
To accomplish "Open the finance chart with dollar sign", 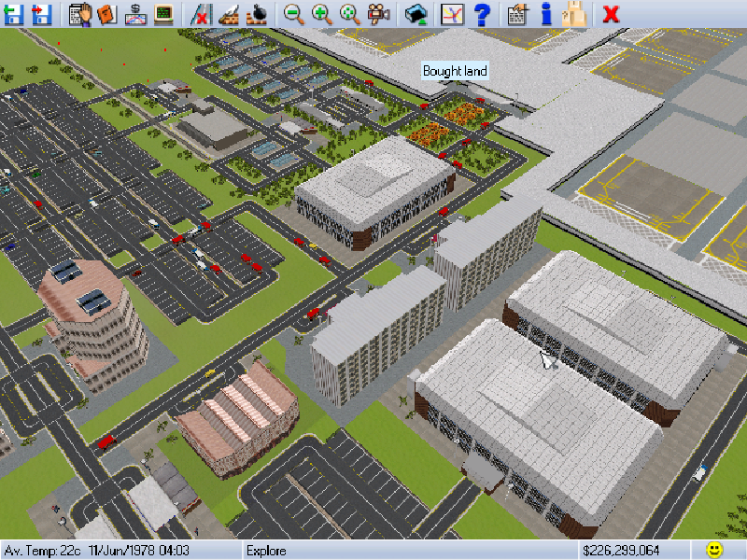I will (134, 13).
